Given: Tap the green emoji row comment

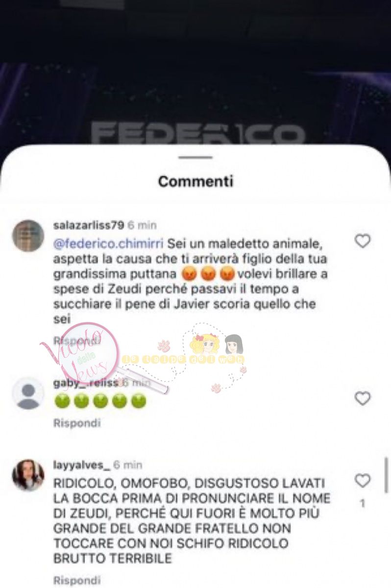Looking at the screenshot, I should [100, 401].
